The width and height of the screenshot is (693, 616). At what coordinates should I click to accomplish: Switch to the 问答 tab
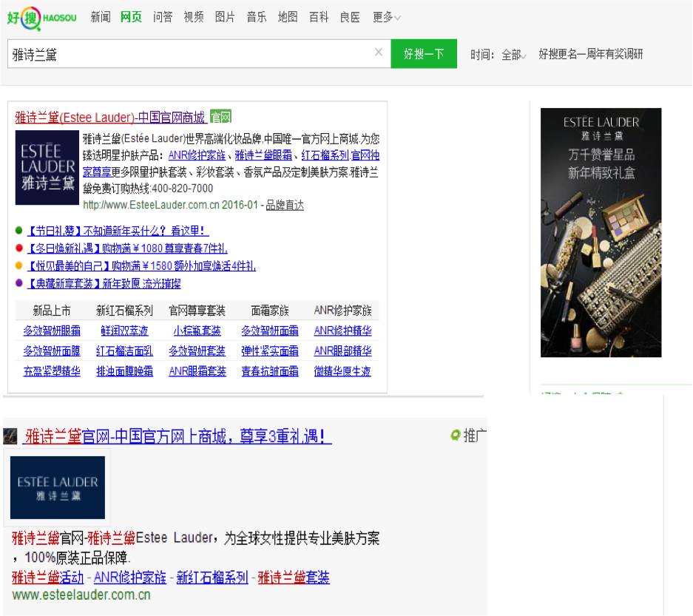[163, 17]
